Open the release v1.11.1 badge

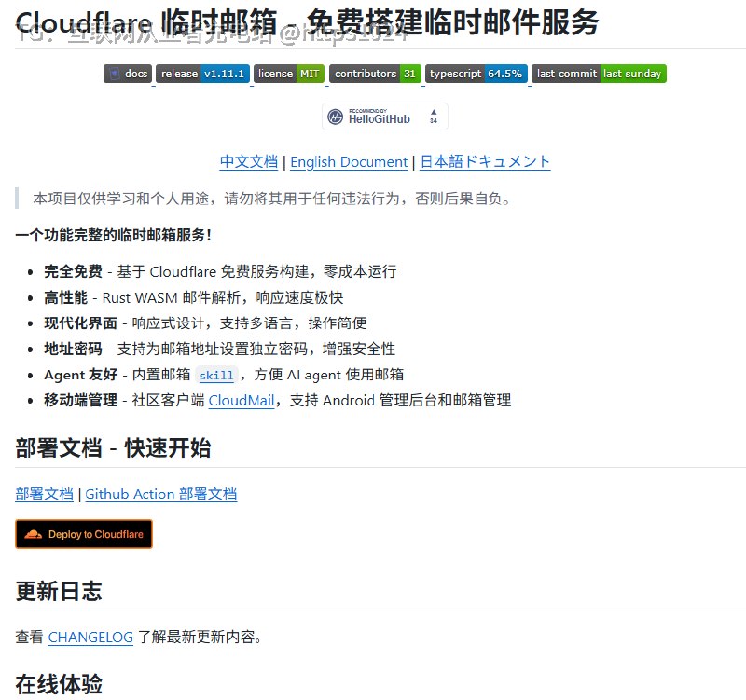(202, 74)
